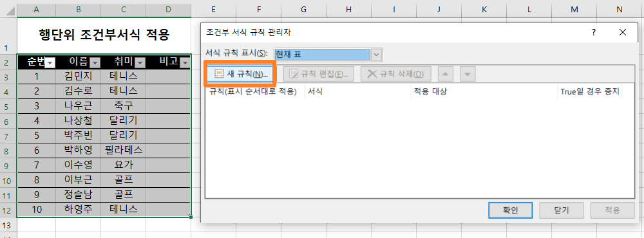This screenshot has width=644, height=238.
Task: Click the cell with name 나우근
Action: pyautogui.click(x=78, y=105)
